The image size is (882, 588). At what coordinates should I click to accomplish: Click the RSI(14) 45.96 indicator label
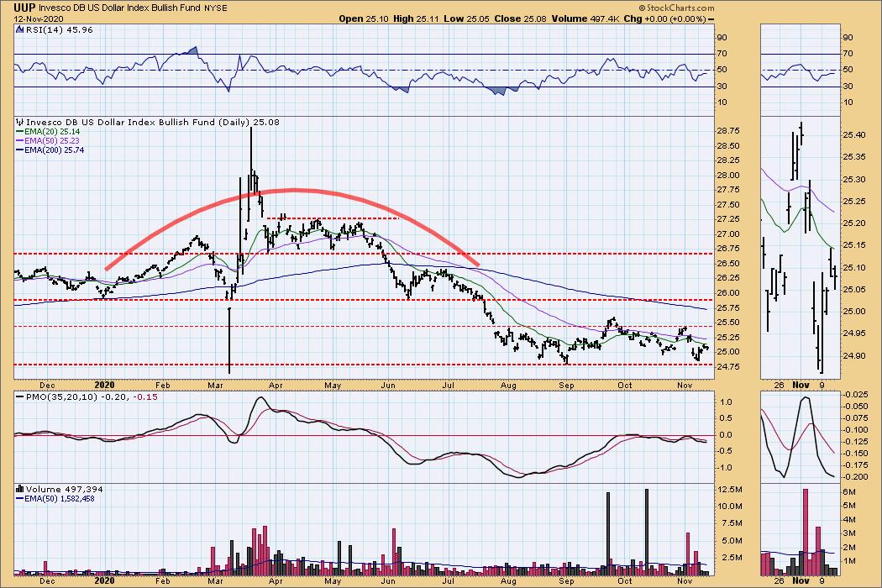pyautogui.click(x=59, y=29)
